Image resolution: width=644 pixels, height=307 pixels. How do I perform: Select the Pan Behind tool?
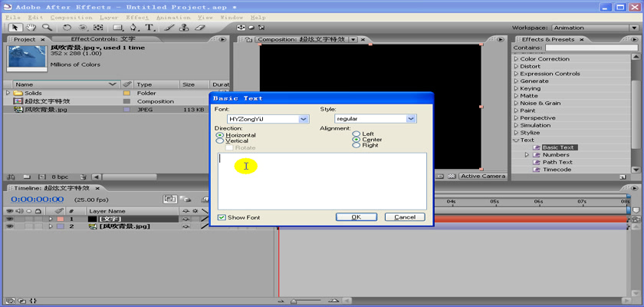98,28
